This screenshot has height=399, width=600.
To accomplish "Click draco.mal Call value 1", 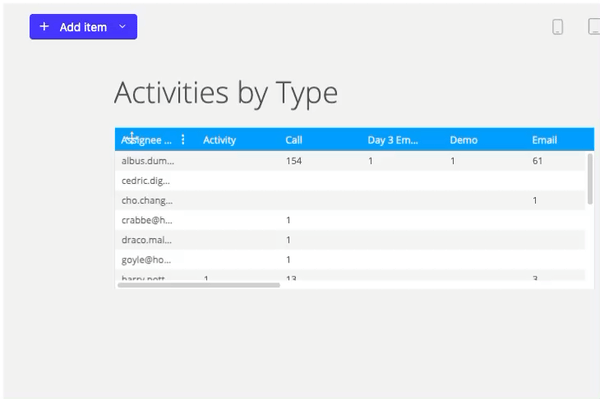I will tap(289, 240).
